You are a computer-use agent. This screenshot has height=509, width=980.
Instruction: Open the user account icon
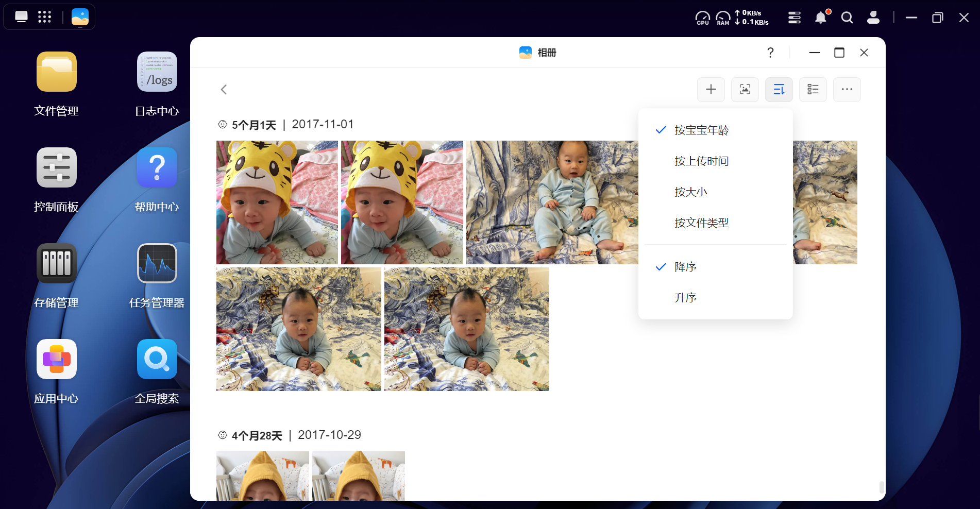(873, 18)
